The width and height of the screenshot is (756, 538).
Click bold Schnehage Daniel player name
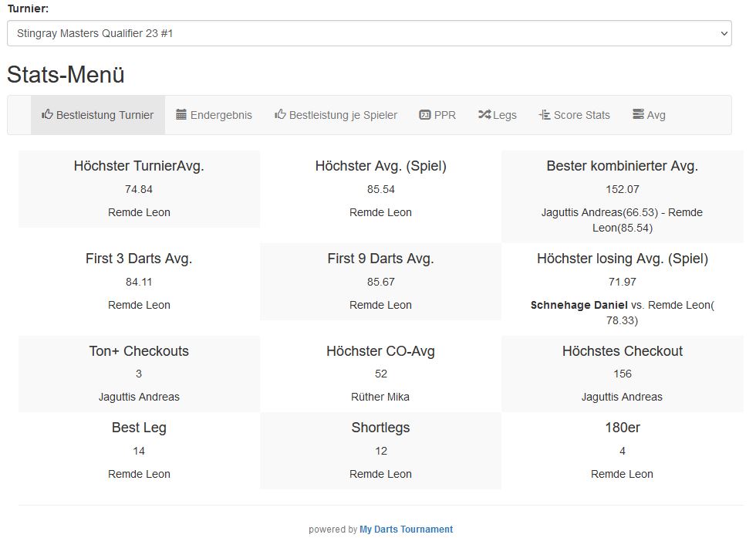coord(579,305)
